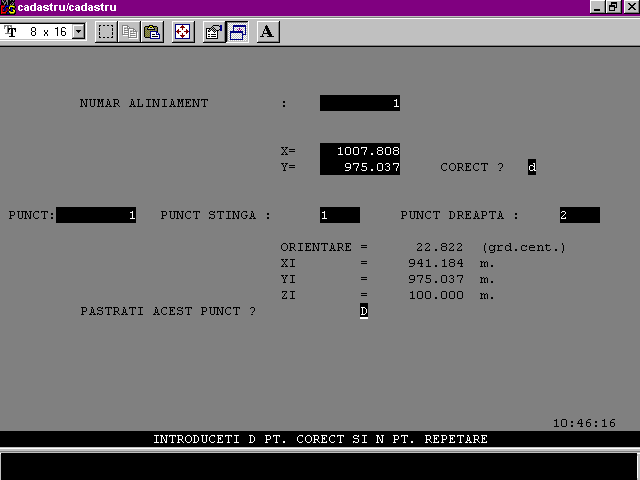Screen dimensions: 640x480
Task: Maximize the cadastru window
Action: click(613, 7)
